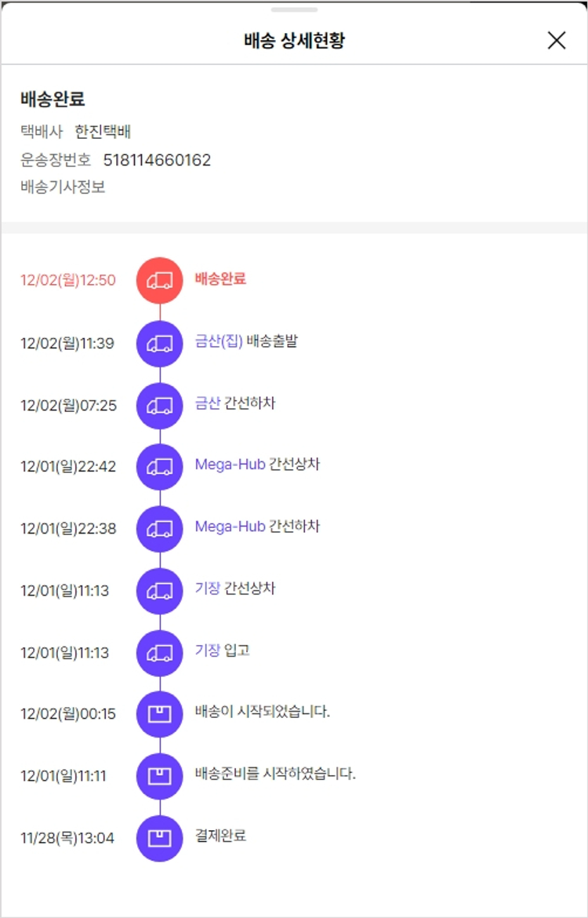Click truck icon beside 기장 입고
The height and width of the screenshot is (918, 588).
pyautogui.click(x=160, y=652)
